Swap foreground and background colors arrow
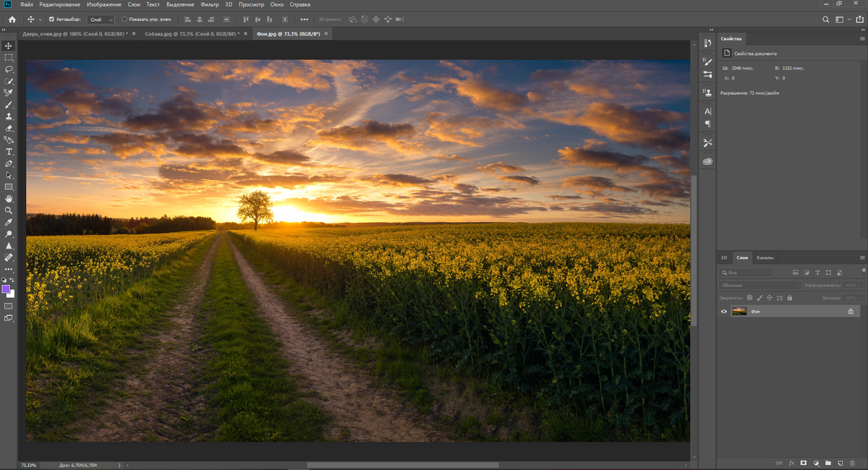The image size is (868, 470). (x=12, y=280)
